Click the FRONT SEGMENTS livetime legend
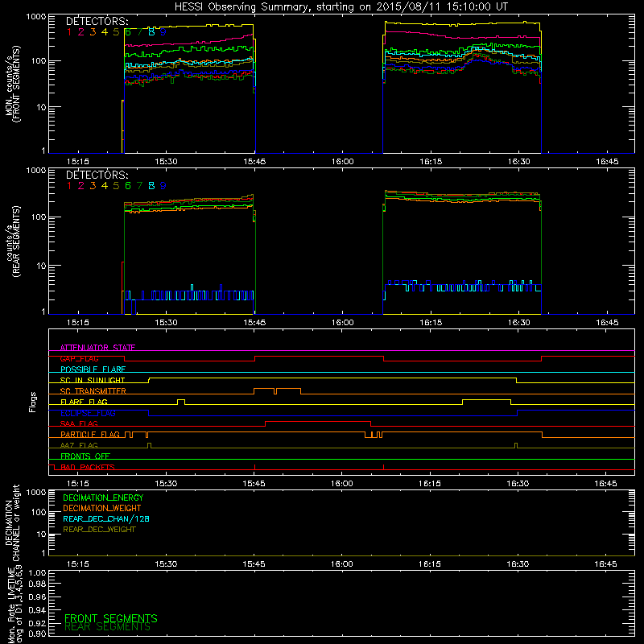The image size is (644, 644). (111, 618)
